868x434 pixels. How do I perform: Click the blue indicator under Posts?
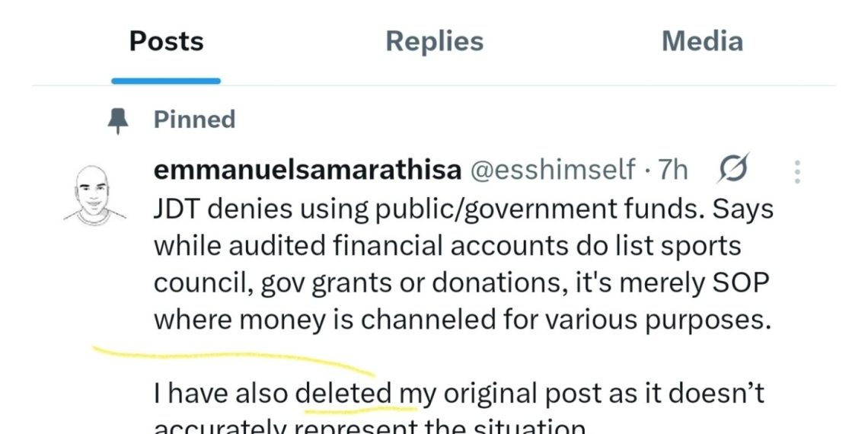pyautogui.click(x=166, y=81)
